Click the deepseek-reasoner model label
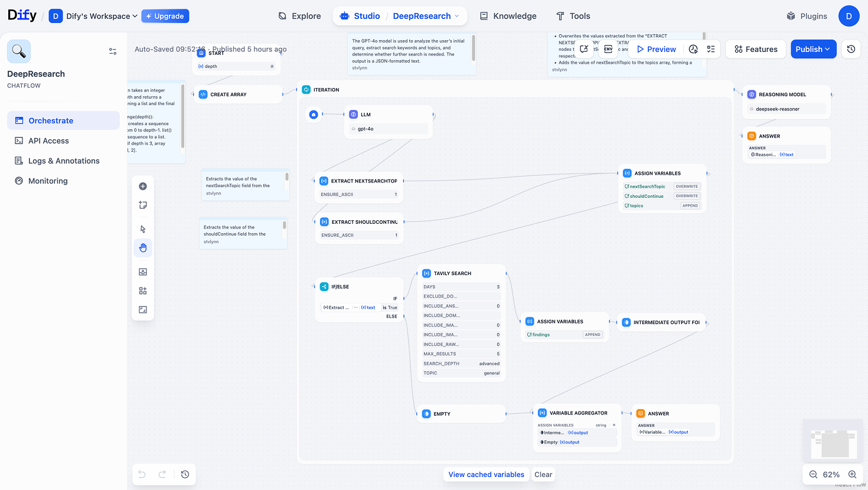 [778, 109]
